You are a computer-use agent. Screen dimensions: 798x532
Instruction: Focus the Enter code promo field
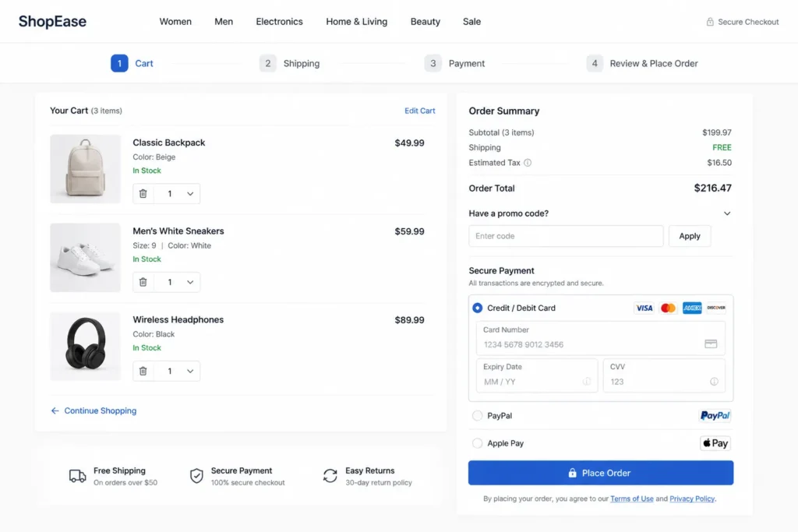click(x=566, y=236)
